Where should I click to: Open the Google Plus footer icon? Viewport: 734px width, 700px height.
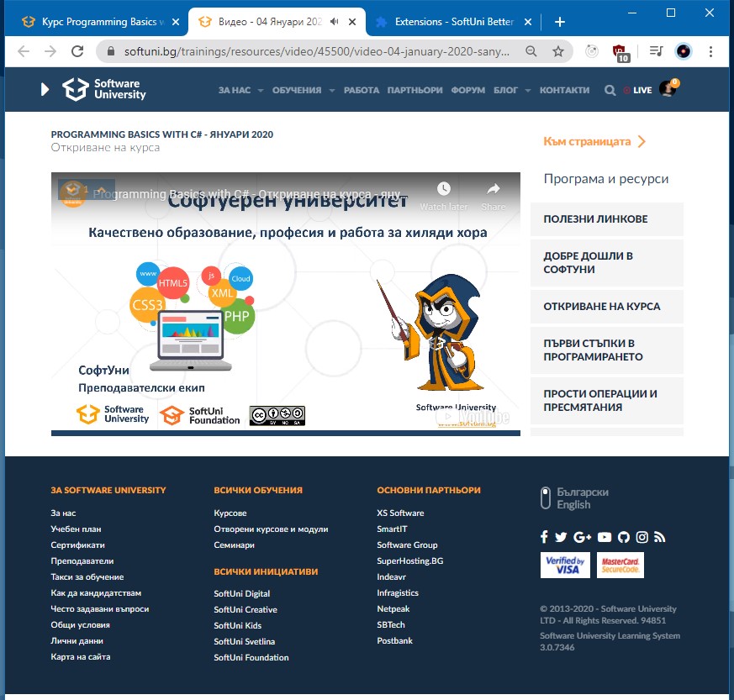(x=582, y=537)
